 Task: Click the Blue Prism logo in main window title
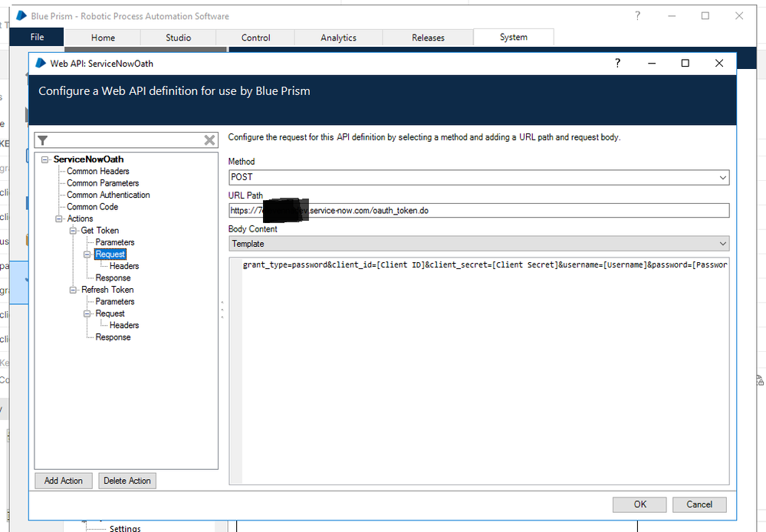click(x=21, y=16)
